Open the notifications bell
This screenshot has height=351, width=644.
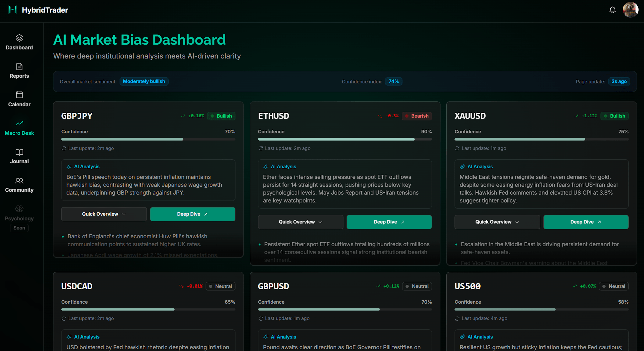(x=612, y=10)
